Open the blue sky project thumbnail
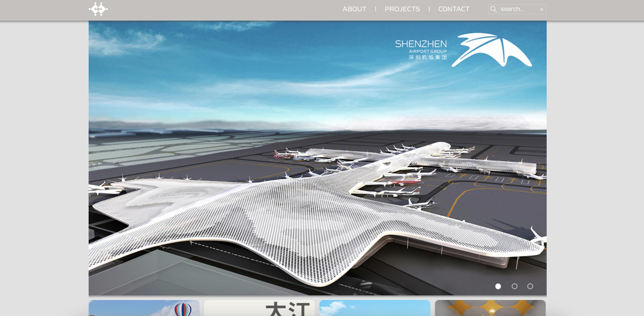This screenshot has width=644, height=316. tap(375, 308)
